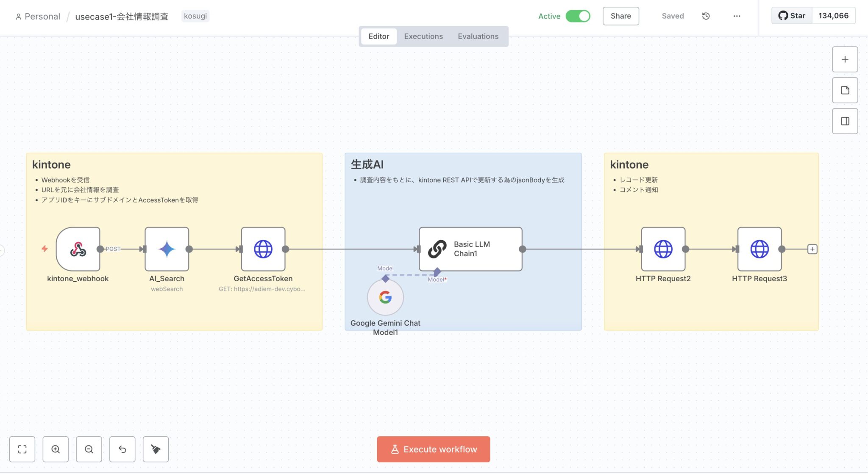Screen dimensions: 868x474
Task: Click the kosugi workflow tag
Action: click(195, 16)
